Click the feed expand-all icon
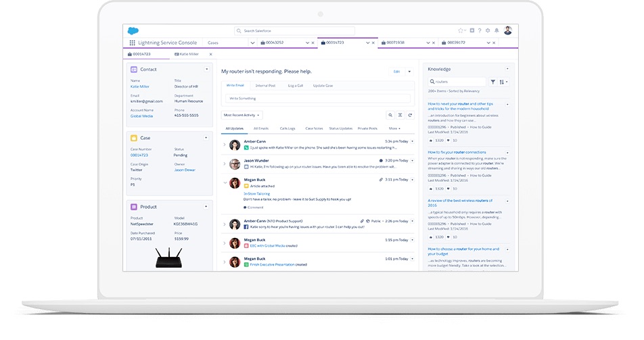The width and height of the screenshot is (644, 340). (x=400, y=115)
